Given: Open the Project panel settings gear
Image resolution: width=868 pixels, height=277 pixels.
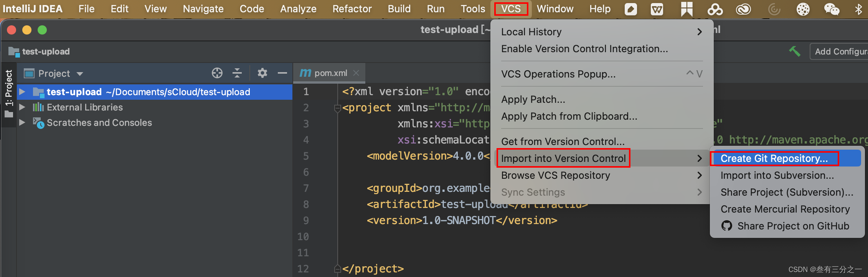Looking at the screenshot, I should pyautogui.click(x=262, y=73).
